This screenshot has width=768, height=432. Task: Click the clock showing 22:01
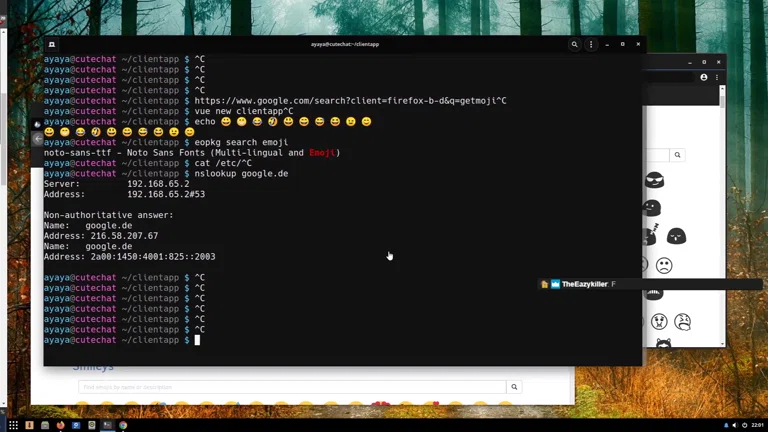click(757, 425)
